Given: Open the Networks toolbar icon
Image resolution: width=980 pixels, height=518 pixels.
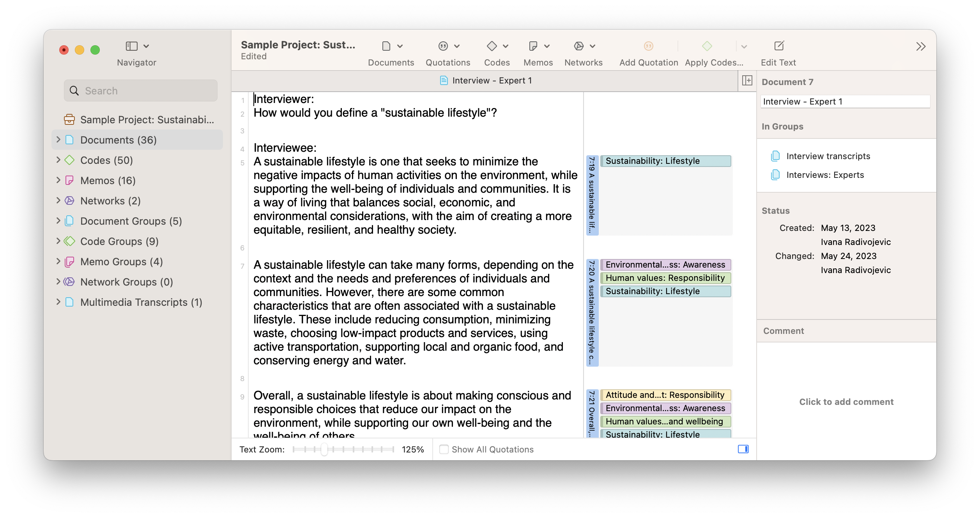Looking at the screenshot, I should pos(578,46).
